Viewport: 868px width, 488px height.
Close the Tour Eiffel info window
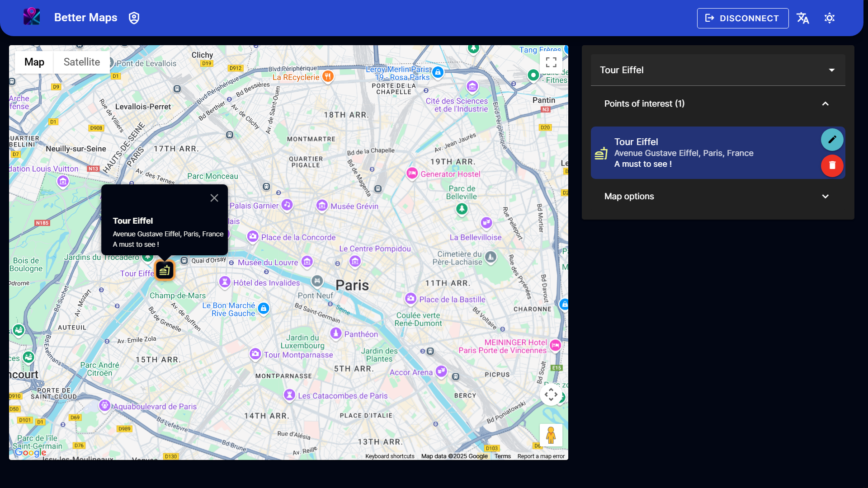214,198
